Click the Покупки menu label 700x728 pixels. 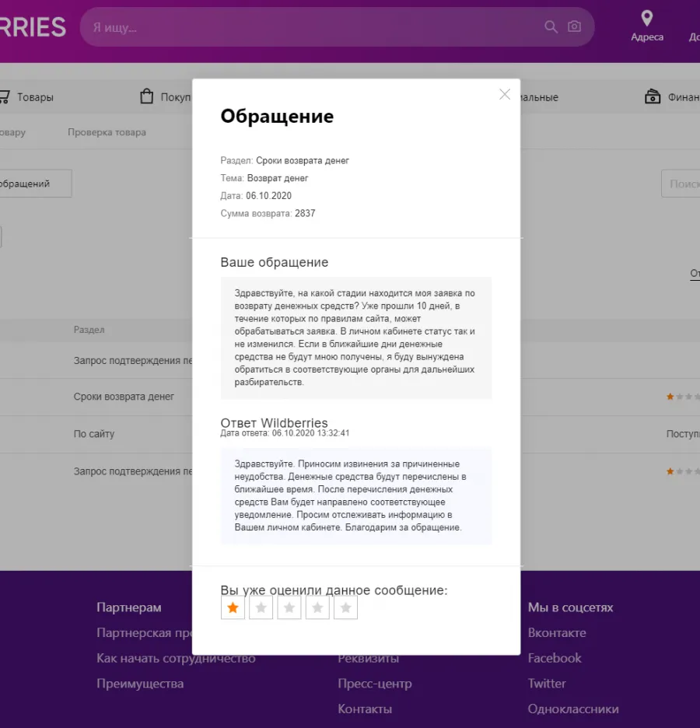(176, 97)
